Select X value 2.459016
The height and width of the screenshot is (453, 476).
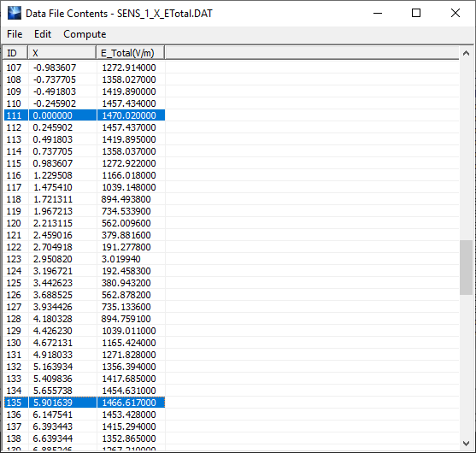(52, 235)
